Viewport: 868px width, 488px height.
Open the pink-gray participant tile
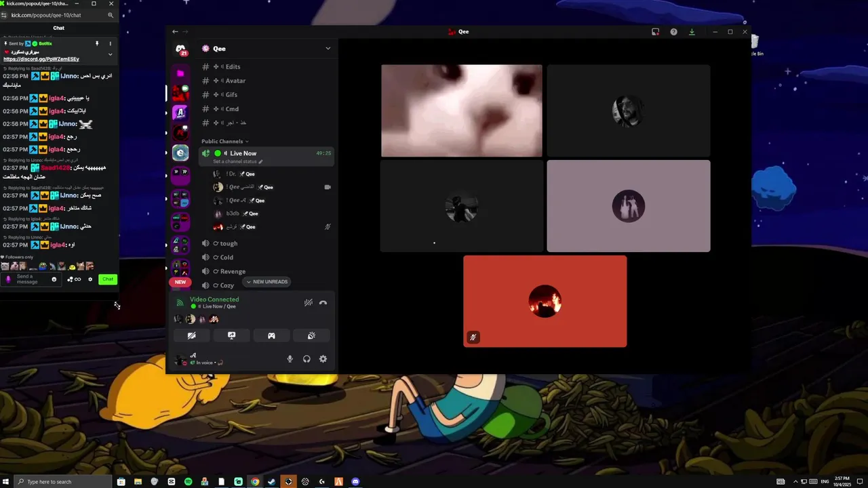click(629, 206)
